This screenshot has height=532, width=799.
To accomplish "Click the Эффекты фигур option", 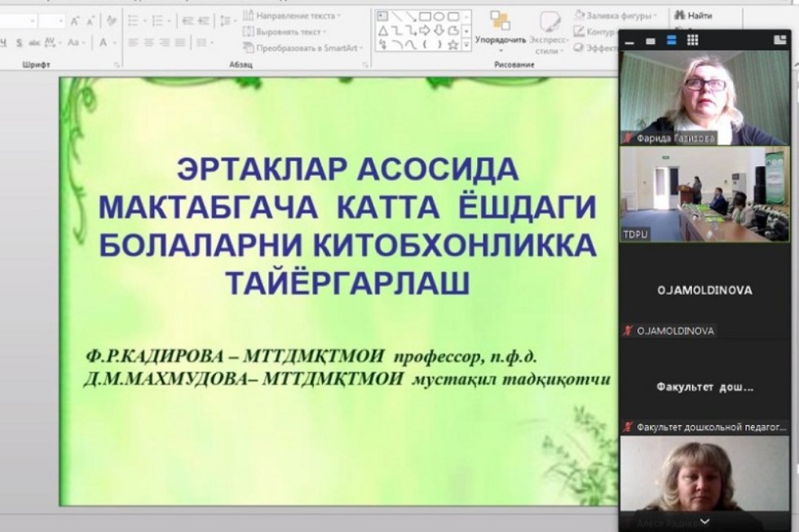I will point(580,47).
